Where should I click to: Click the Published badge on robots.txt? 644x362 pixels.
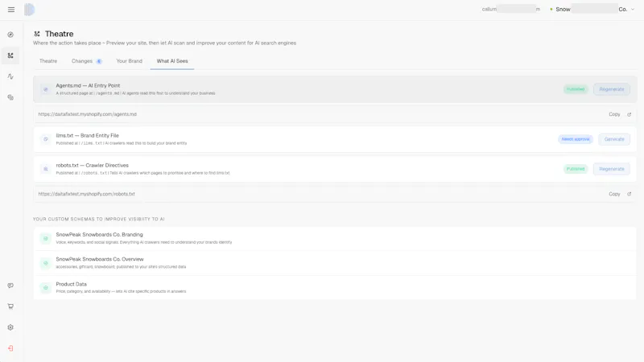pyautogui.click(x=576, y=169)
